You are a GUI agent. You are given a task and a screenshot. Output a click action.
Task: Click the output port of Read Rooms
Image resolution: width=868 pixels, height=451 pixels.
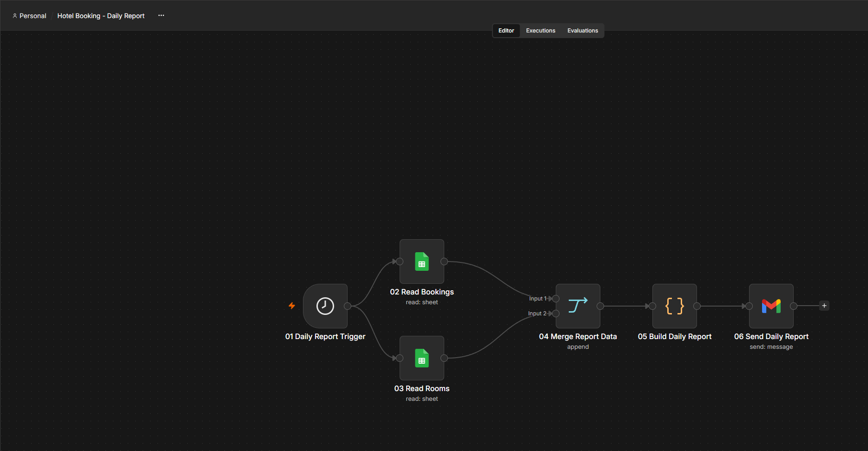[444, 358]
